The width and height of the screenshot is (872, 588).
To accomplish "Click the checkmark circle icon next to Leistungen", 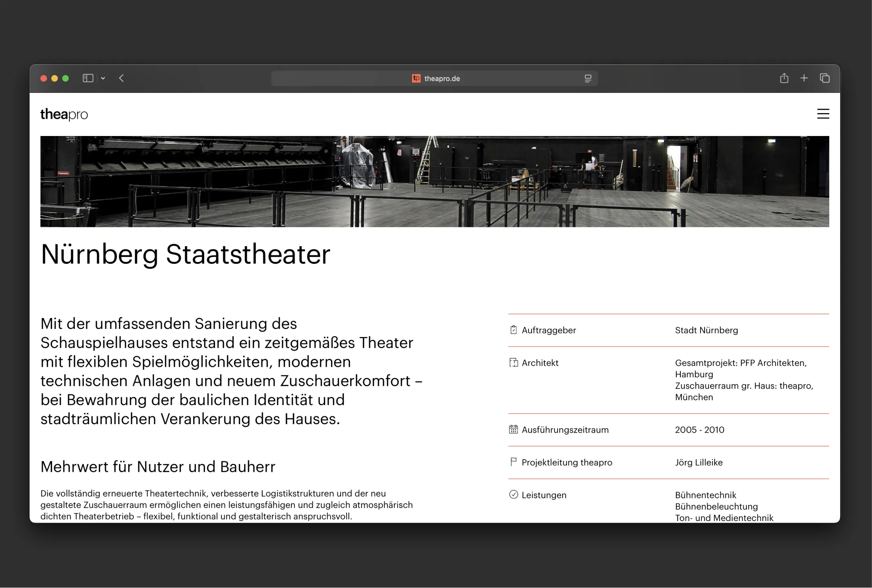I will coord(513,495).
